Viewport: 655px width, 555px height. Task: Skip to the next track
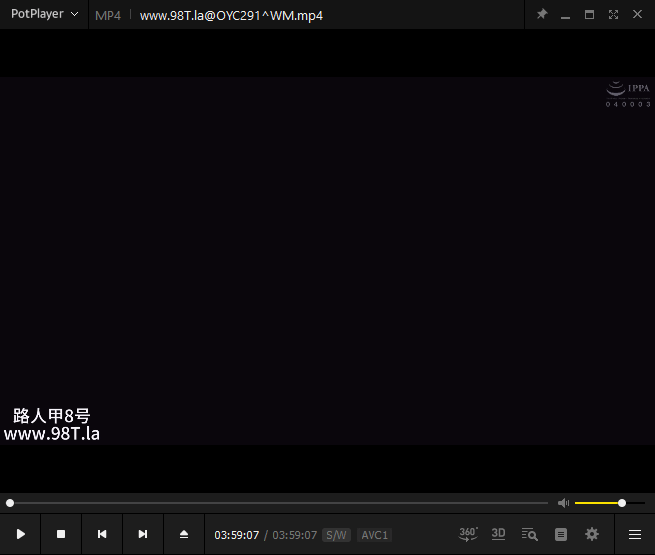point(143,535)
